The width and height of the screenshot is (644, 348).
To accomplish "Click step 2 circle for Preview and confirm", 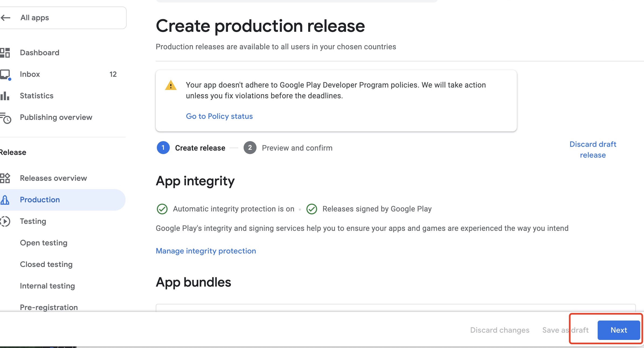I will click(250, 148).
